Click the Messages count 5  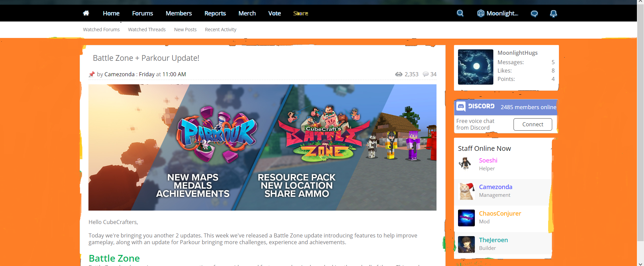[553, 62]
